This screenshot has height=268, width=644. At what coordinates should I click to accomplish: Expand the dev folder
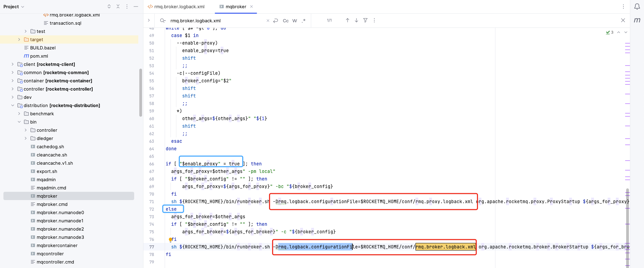pos(13,97)
